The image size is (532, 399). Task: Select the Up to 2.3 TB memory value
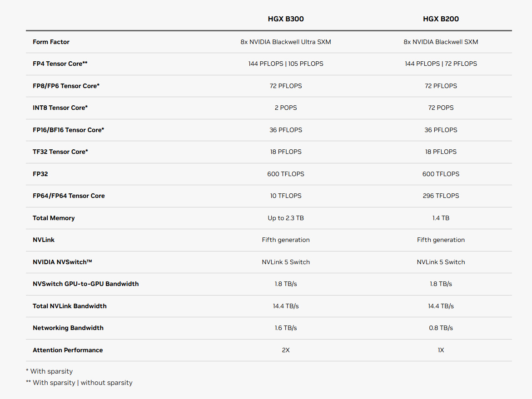286,218
